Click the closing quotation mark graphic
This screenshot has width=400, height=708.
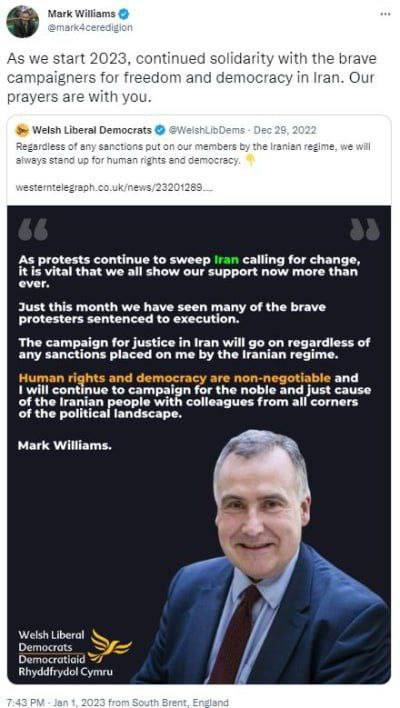point(365,229)
